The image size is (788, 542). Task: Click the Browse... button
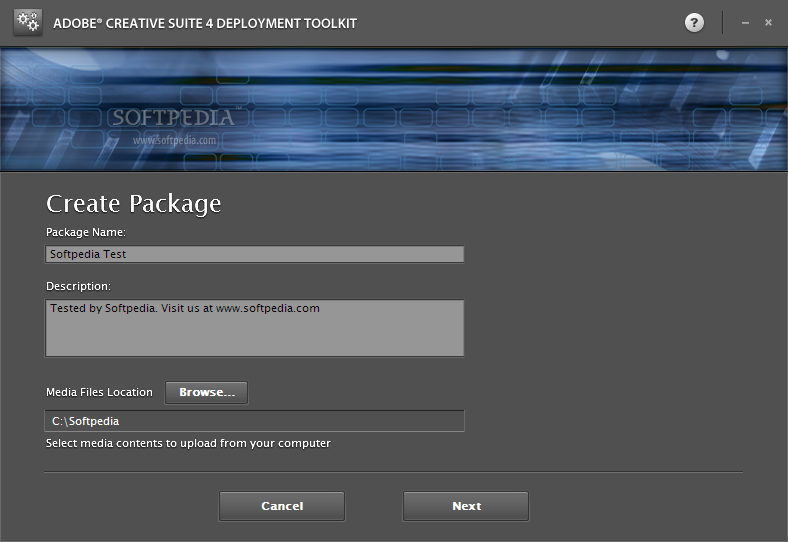[207, 392]
